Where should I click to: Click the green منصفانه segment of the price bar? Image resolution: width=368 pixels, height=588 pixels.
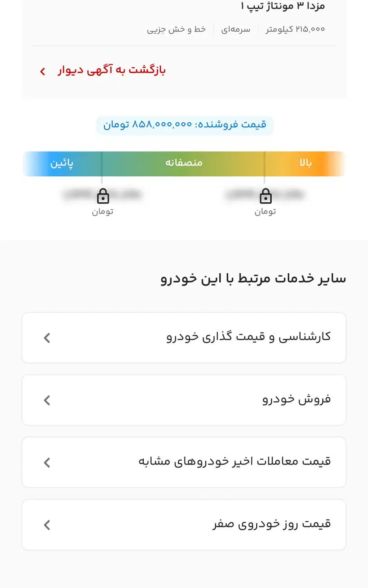[184, 163]
